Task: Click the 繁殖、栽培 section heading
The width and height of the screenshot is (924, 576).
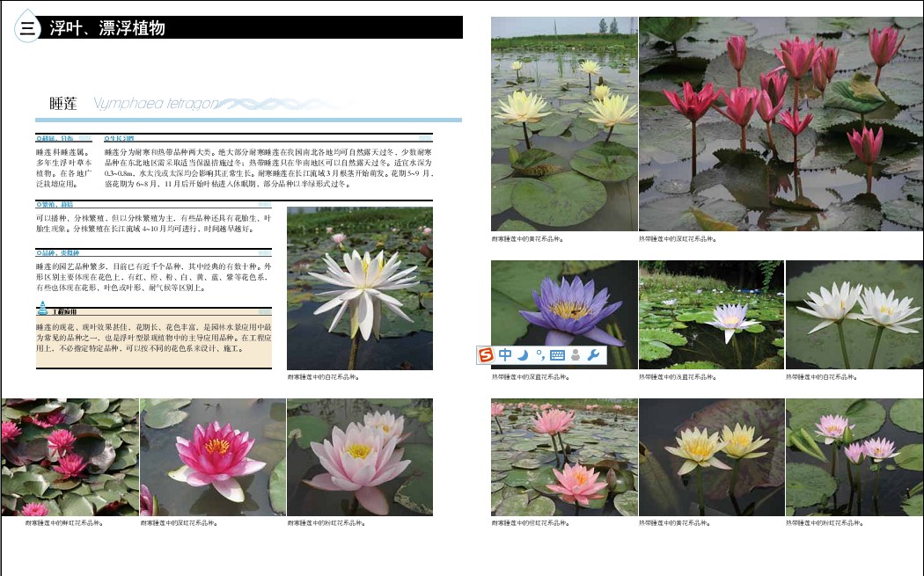Action: pyautogui.click(x=55, y=204)
